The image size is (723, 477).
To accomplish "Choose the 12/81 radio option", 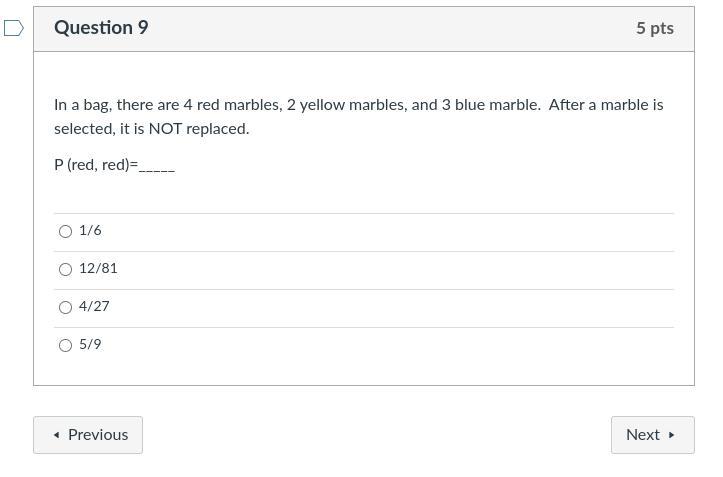I will [66, 269].
